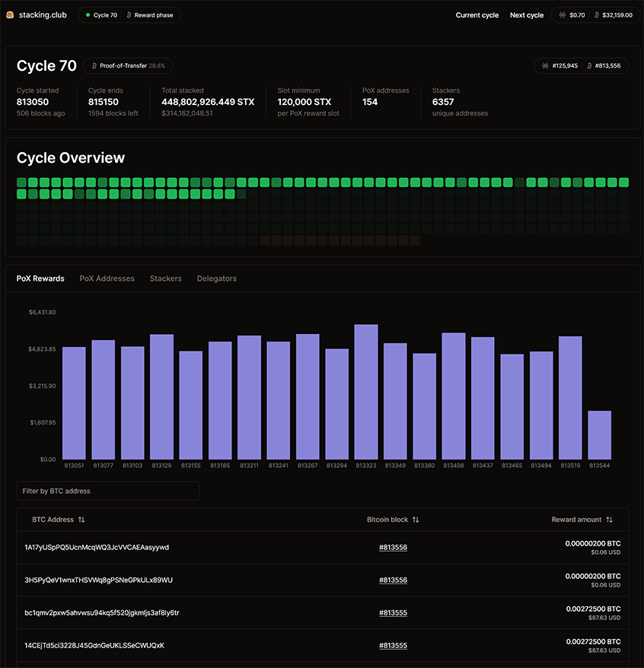
Task: Sort table by Reward amount column
Action: pos(609,520)
